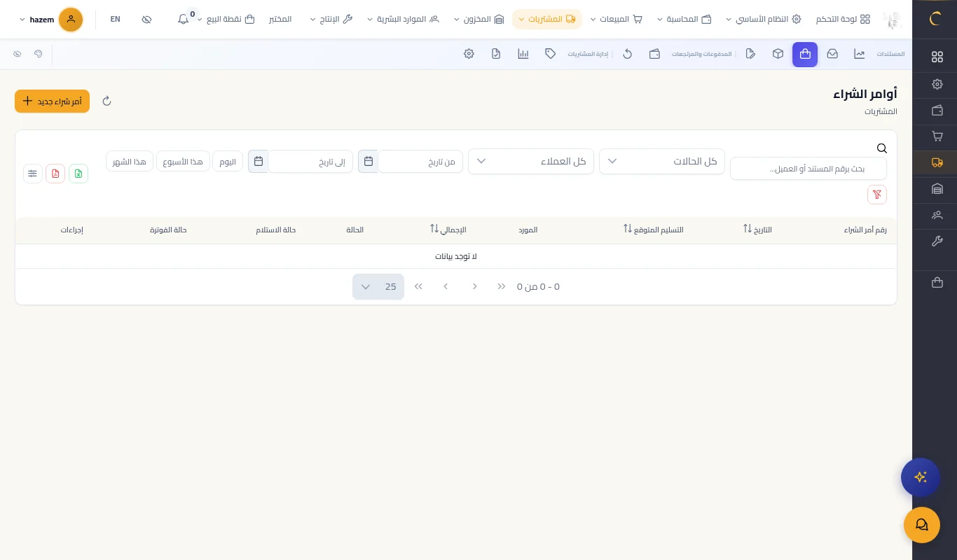
Task: Filter by هذا الأسبوع
Action: (183, 162)
